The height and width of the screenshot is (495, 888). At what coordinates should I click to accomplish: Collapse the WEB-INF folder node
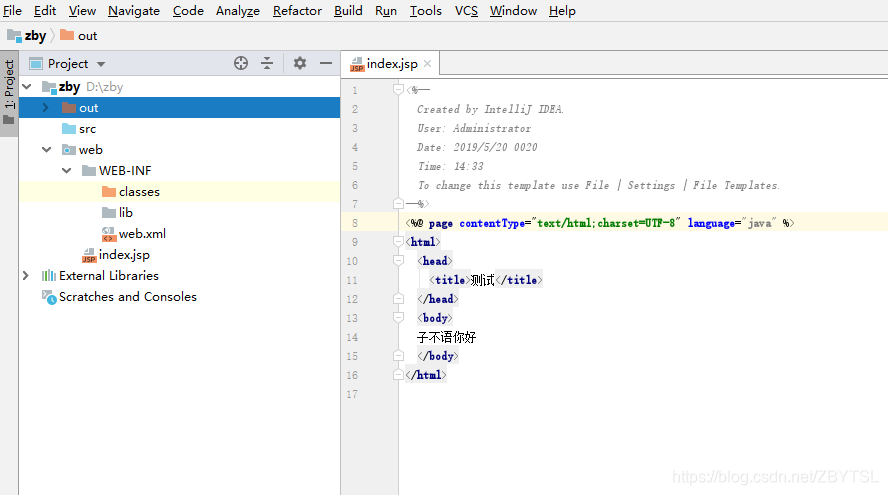pyautogui.click(x=66, y=170)
